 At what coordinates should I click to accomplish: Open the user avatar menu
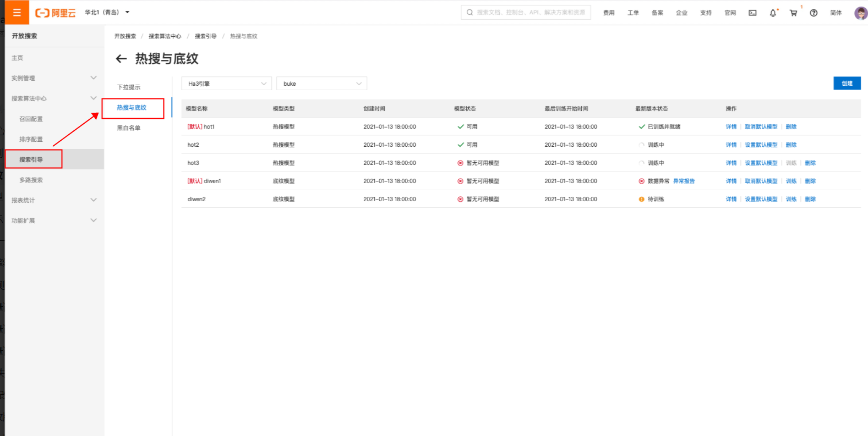pos(861,13)
